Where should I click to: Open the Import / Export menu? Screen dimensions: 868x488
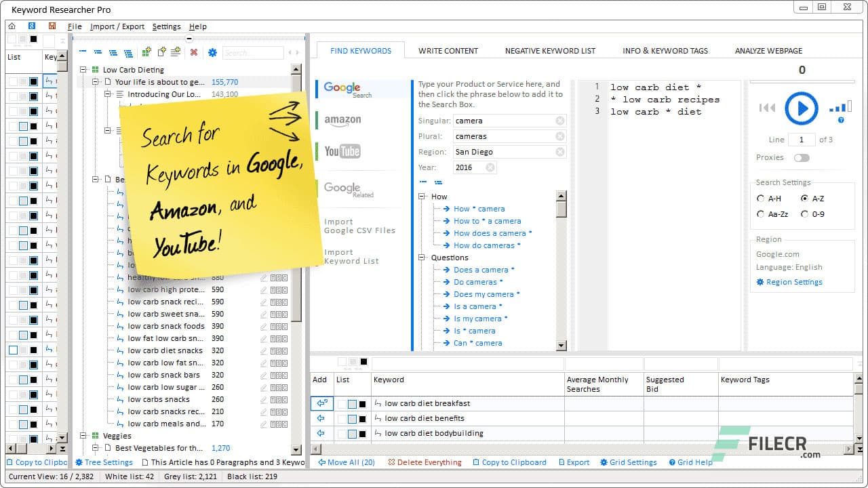point(117,26)
